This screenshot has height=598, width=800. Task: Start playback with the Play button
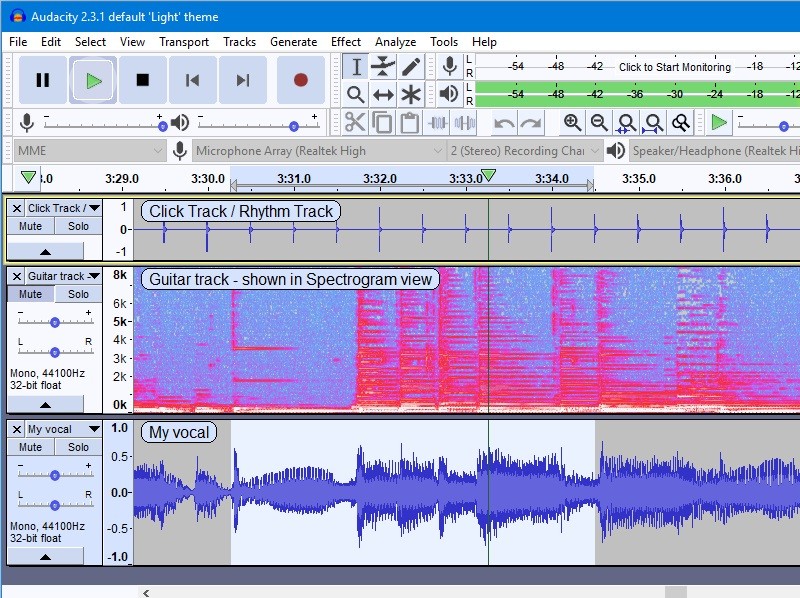click(x=93, y=80)
